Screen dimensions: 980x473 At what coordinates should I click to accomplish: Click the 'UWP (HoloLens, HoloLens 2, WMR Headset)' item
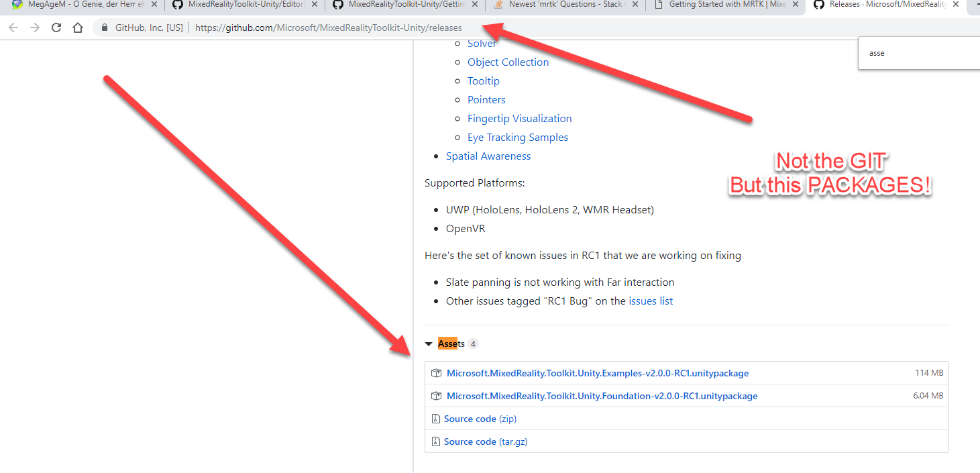pyautogui.click(x=550, y=210)
